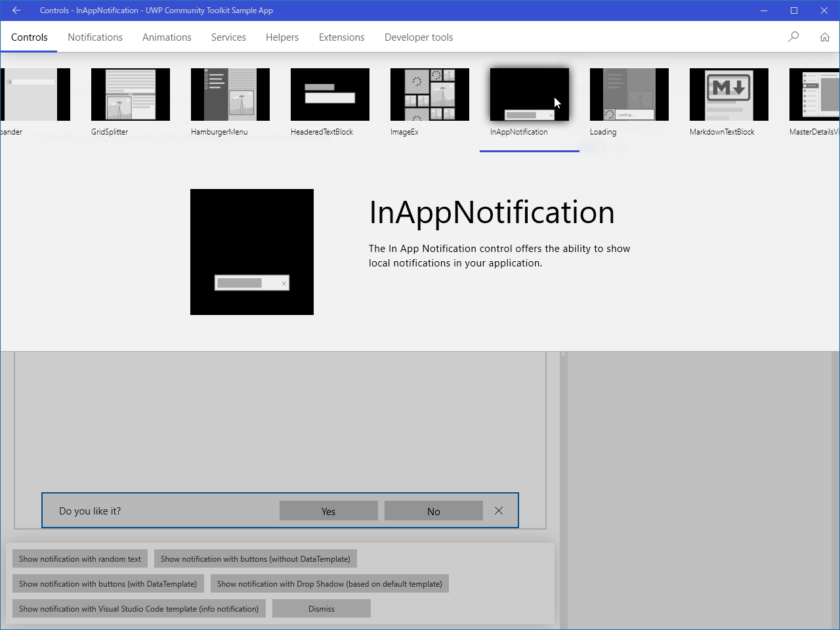Select the ImageEx control thumbnail

click(x=429, y=94)
